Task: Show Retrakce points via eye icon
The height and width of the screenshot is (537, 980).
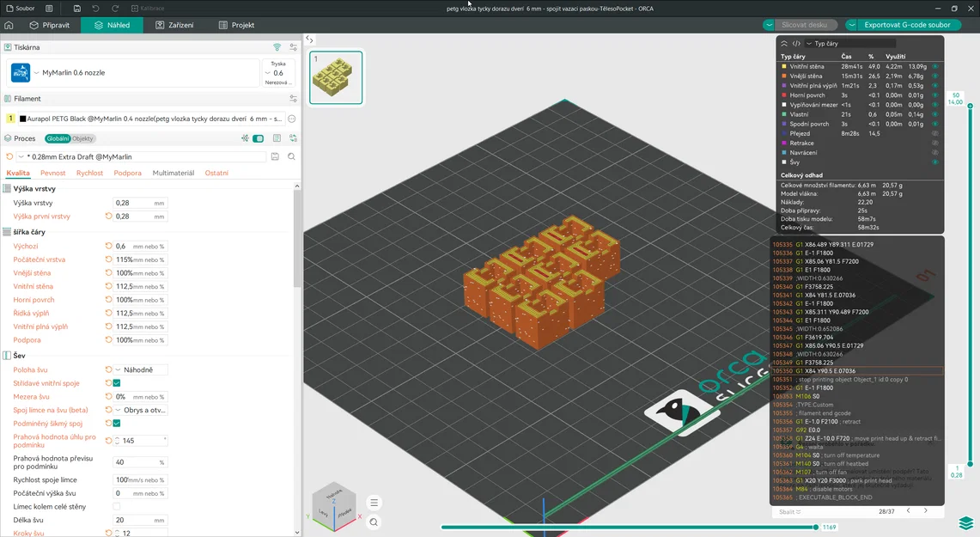Action: [935, 143]
